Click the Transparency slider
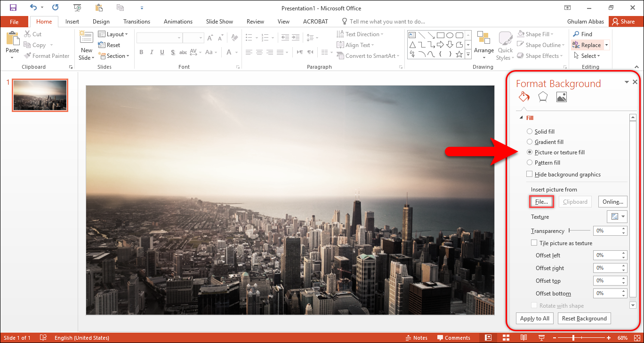 coord(579,231)
